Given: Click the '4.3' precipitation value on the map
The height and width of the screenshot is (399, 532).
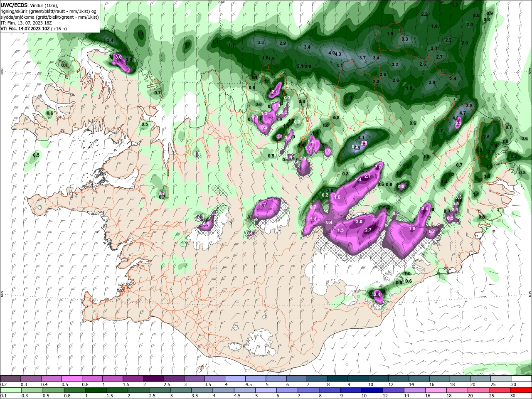Looking at the screenshot, I should click(x=338, y=54).
